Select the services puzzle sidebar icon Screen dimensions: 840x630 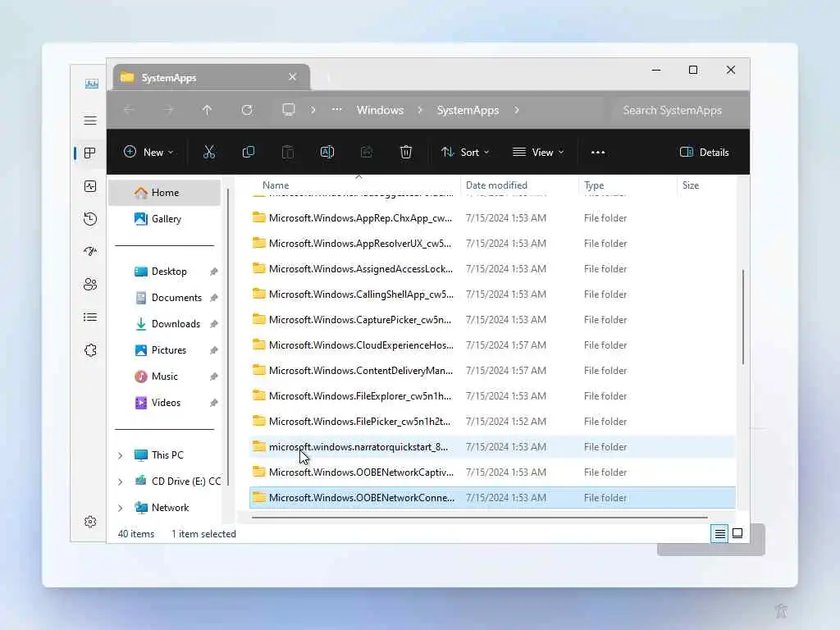[x=90, y=349]
